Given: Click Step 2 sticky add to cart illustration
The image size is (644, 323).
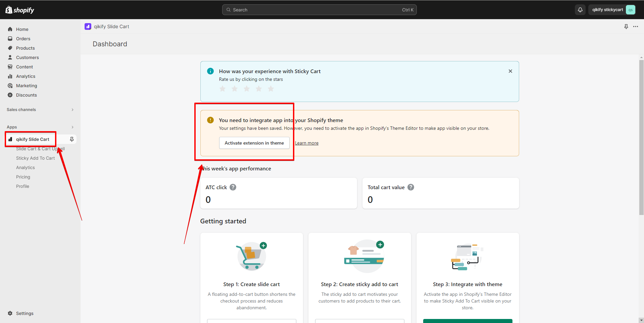Looking at the screenshot, I should [x=364, y=256].
